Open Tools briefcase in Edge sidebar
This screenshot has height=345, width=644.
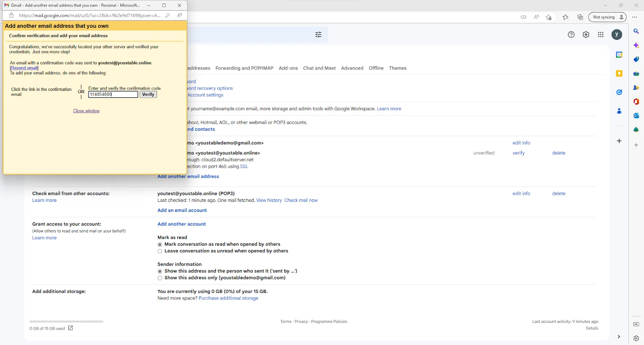pos(636,74)
